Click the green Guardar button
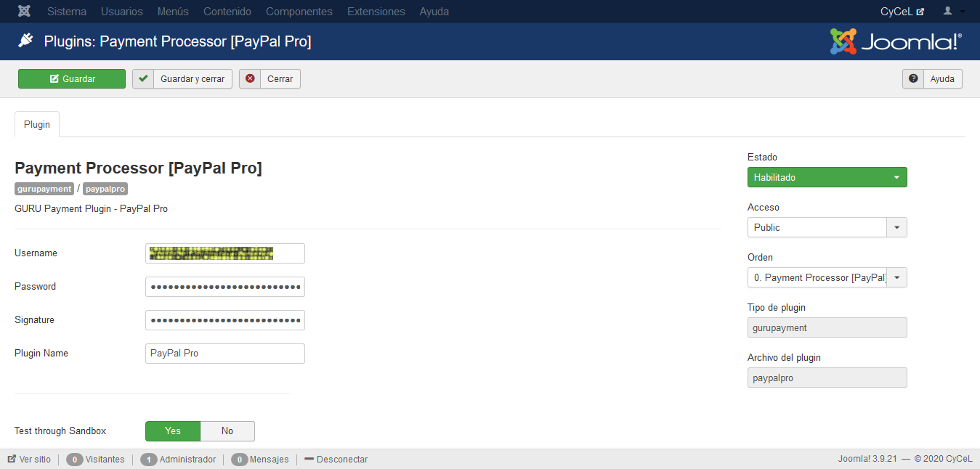This screenshot has width=980, height=469. click(x=72, y=79)
